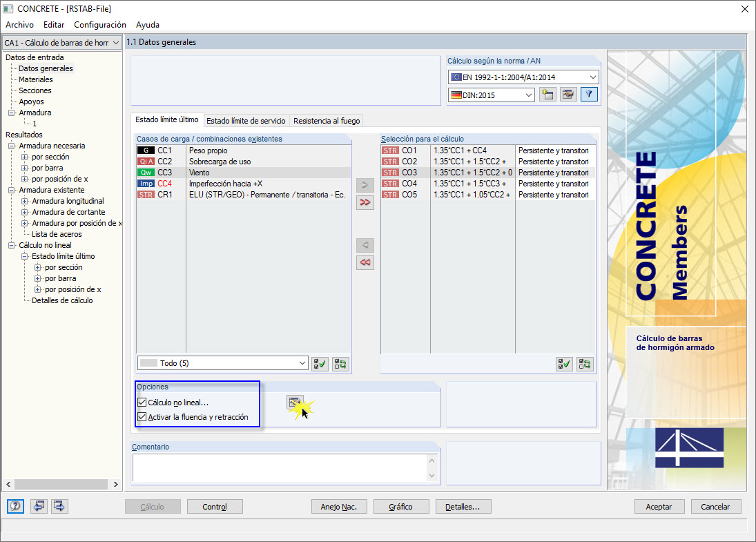
Task: Open nonlinear calculation settings icon
Action: [295, 402]
